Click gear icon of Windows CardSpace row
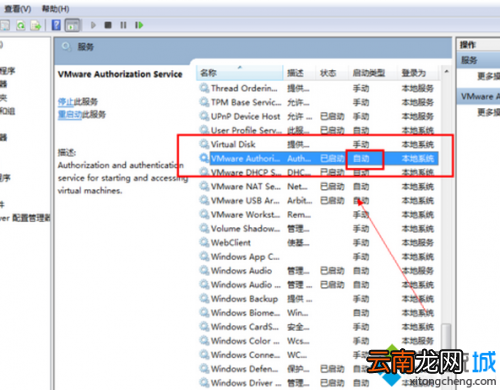500x390 pixels. coord(204,326)
